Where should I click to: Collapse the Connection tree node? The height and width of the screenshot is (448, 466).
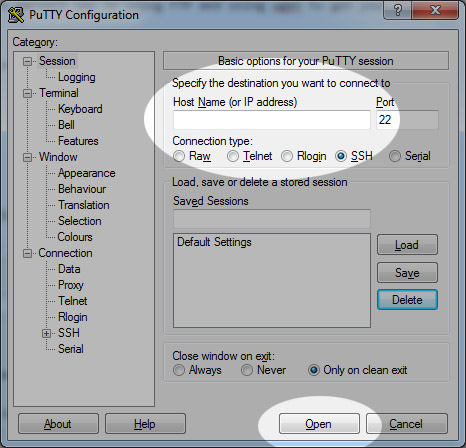(x=27, y=253)
